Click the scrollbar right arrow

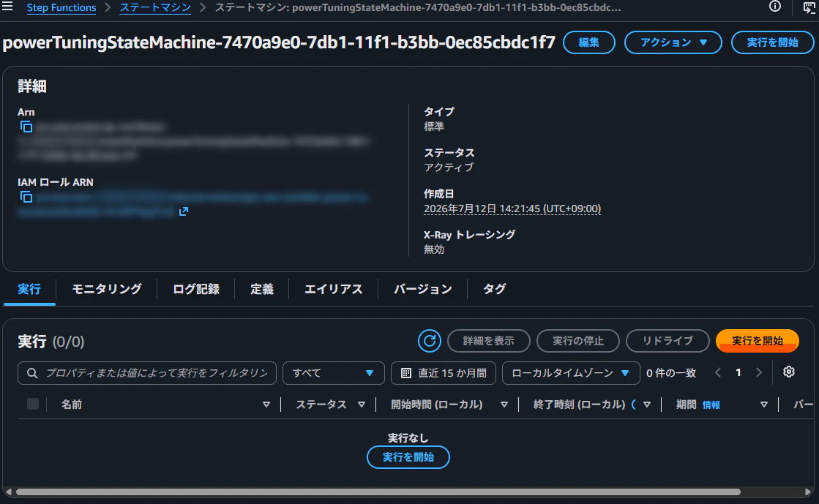pos(808,492)
